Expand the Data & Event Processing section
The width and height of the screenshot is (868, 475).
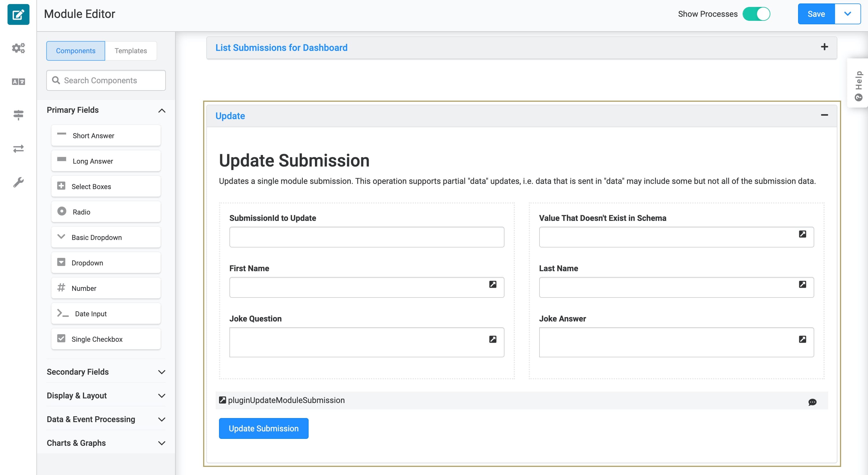(162, 419)
